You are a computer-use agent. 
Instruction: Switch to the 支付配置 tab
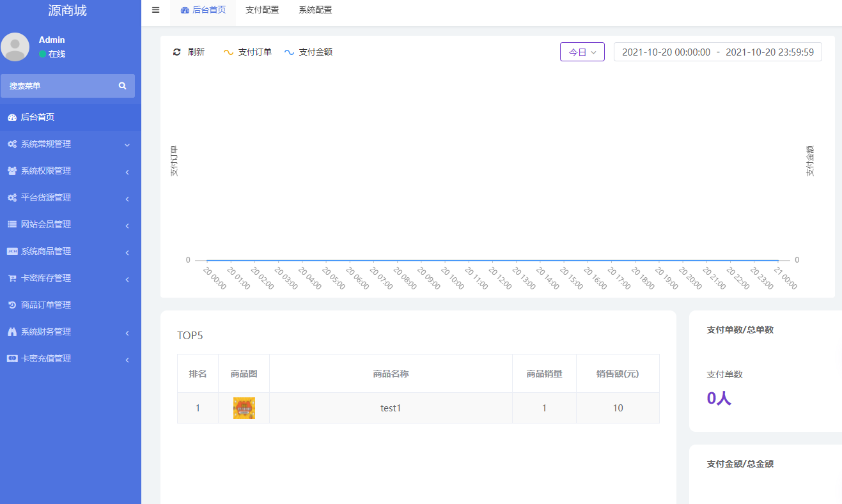262,10
